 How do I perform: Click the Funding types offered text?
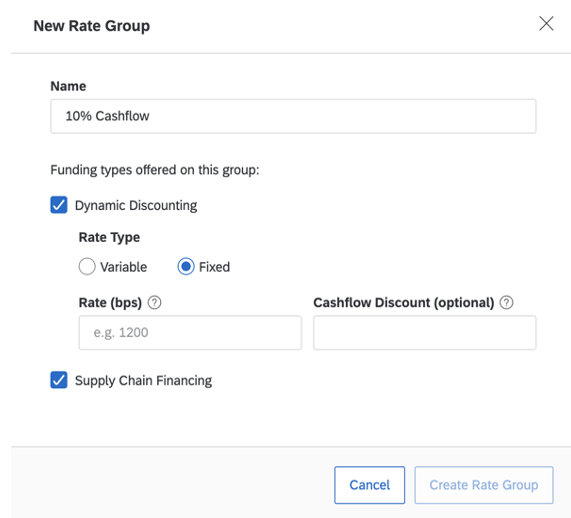click(155, 170)
